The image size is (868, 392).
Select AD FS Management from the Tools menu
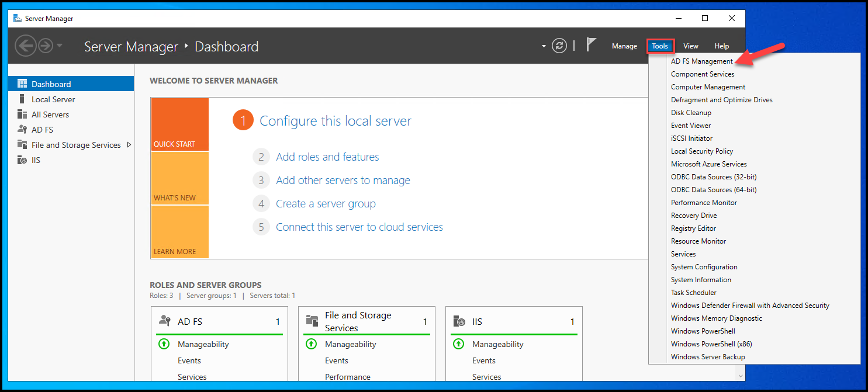(701, 61)
